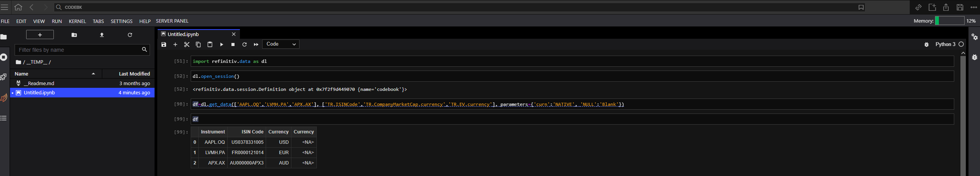The image size is (980, 176).
Task: Click the US0378331005 table cell
Action: (247, 142)
